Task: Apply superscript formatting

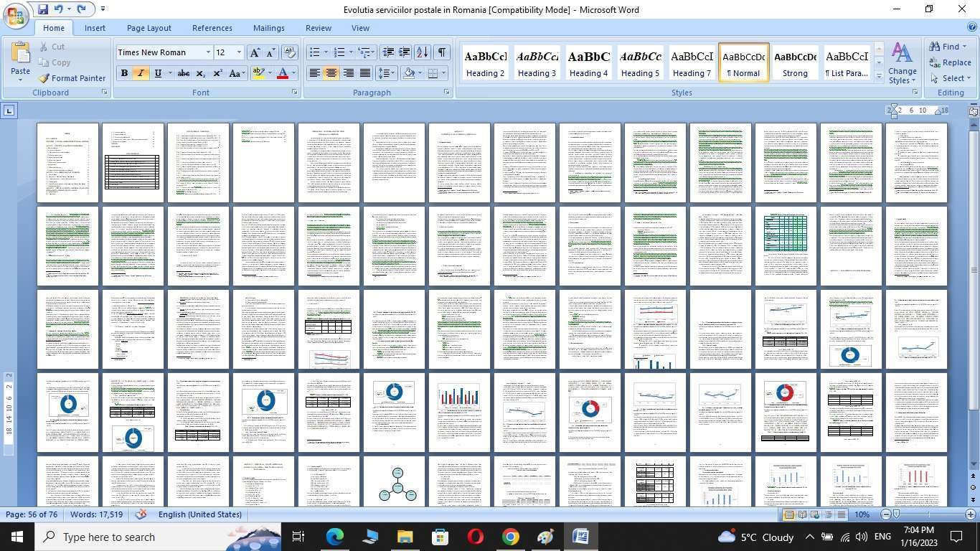Action: tap(217, 73)
